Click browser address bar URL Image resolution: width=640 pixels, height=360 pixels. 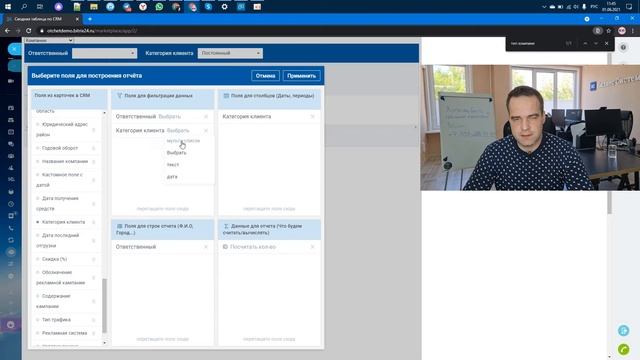click(x=92, y=31)
